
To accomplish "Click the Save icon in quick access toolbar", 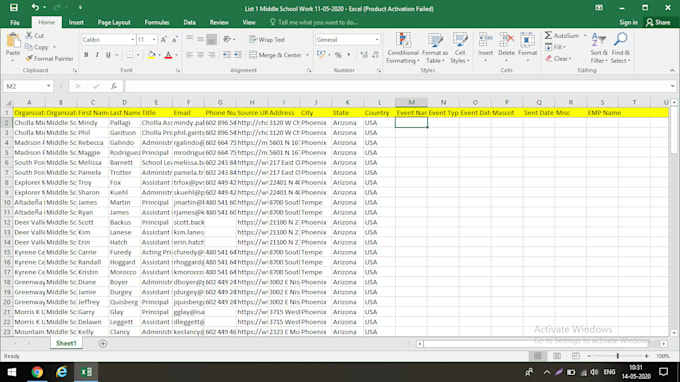I will (14, 7).
